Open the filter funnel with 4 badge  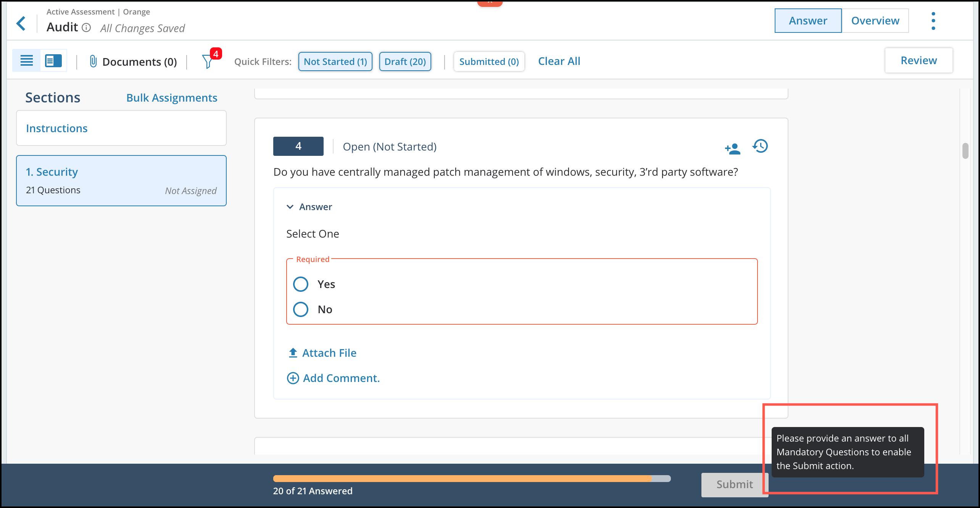coord(208,61)
